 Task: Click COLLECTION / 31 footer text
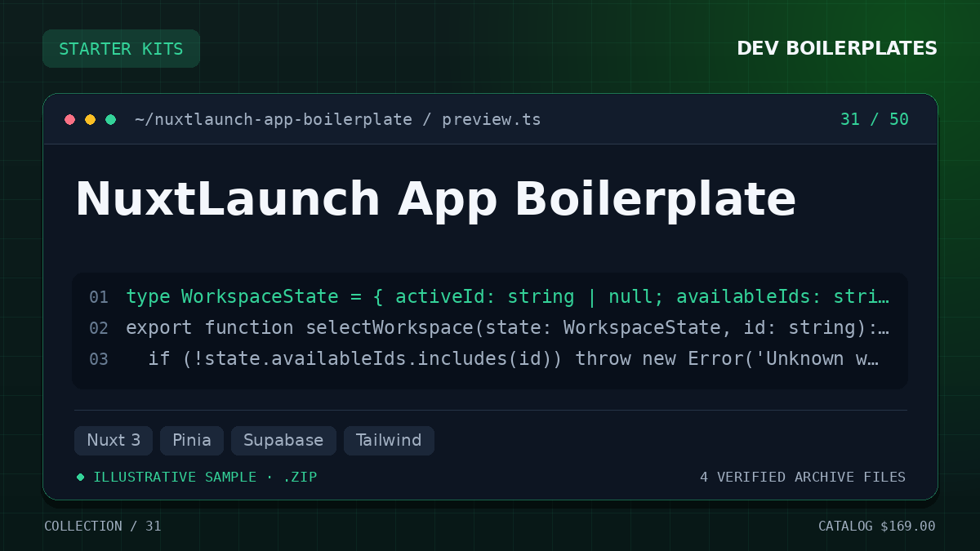(x=103, y=527)
